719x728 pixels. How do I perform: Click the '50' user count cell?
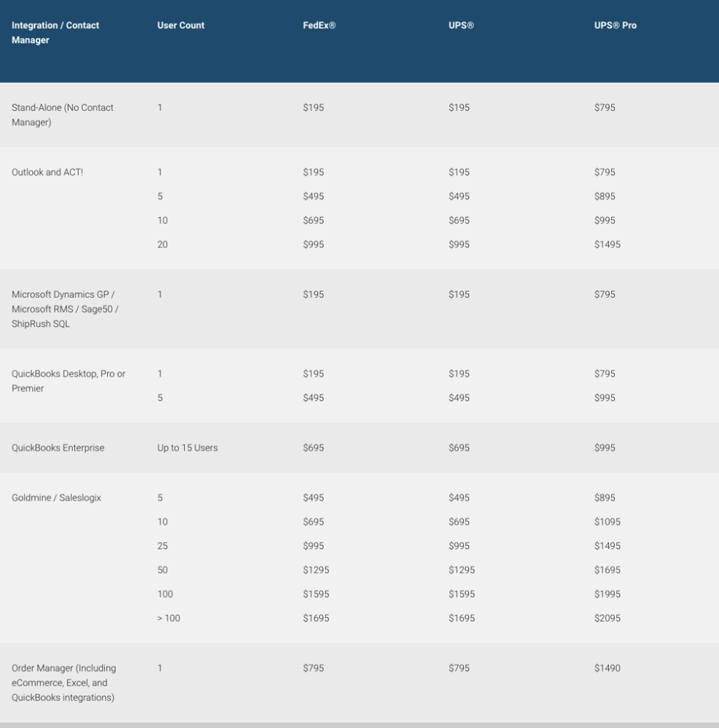click(x=162, y=570)
